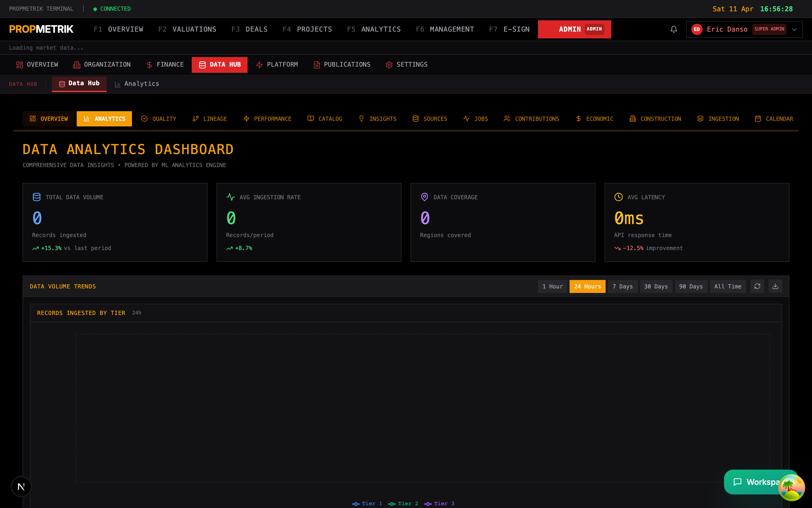
Task: Click the Next.js dev tools badge
Action: pyautogui.click(x=21, y=486)
